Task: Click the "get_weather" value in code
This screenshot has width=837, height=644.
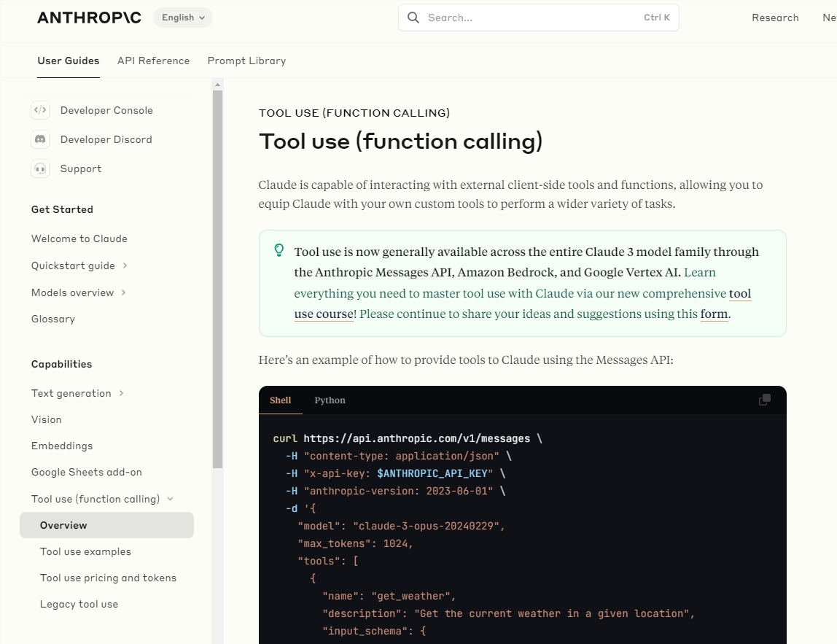Action: coord(410,596)
